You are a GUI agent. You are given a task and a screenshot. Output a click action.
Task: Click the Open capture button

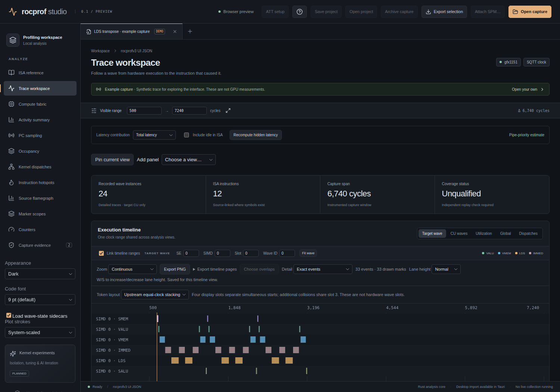click(x=530, y=12)
